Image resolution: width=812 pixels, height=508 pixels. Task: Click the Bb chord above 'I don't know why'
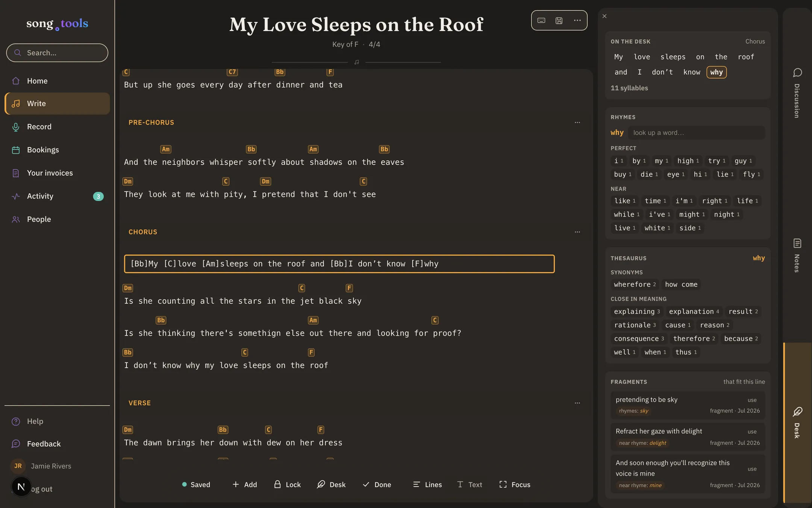(128, 353)
